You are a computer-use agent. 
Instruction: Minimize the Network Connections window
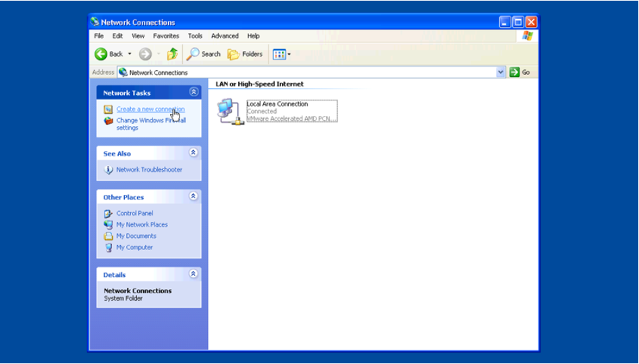(x=505, y=22)
